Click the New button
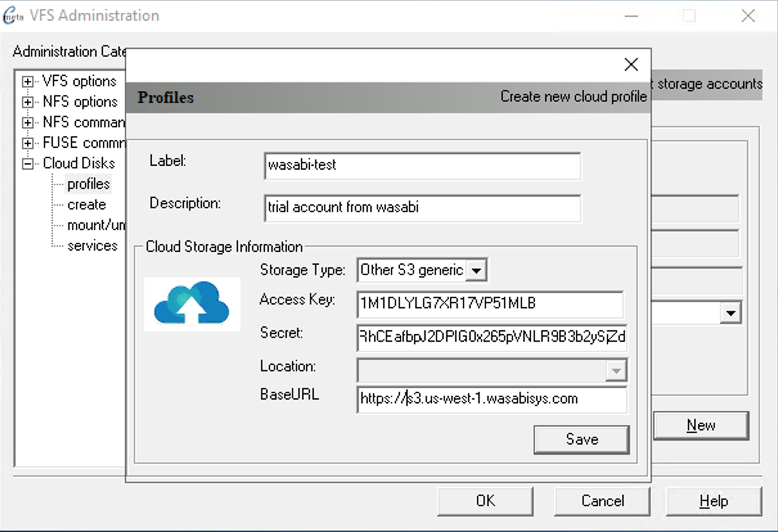 (701, 425)
